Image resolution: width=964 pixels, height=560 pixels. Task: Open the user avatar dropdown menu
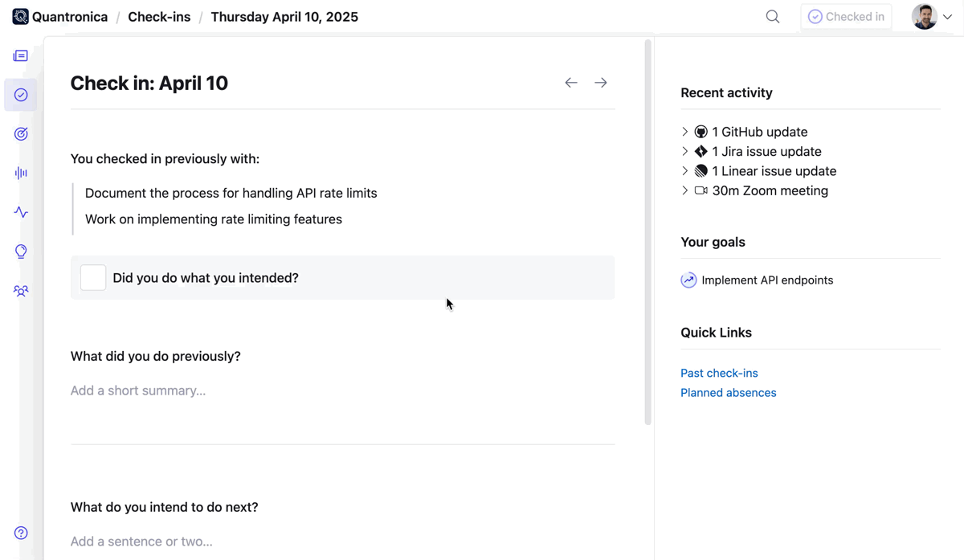[x=932, y=17]
